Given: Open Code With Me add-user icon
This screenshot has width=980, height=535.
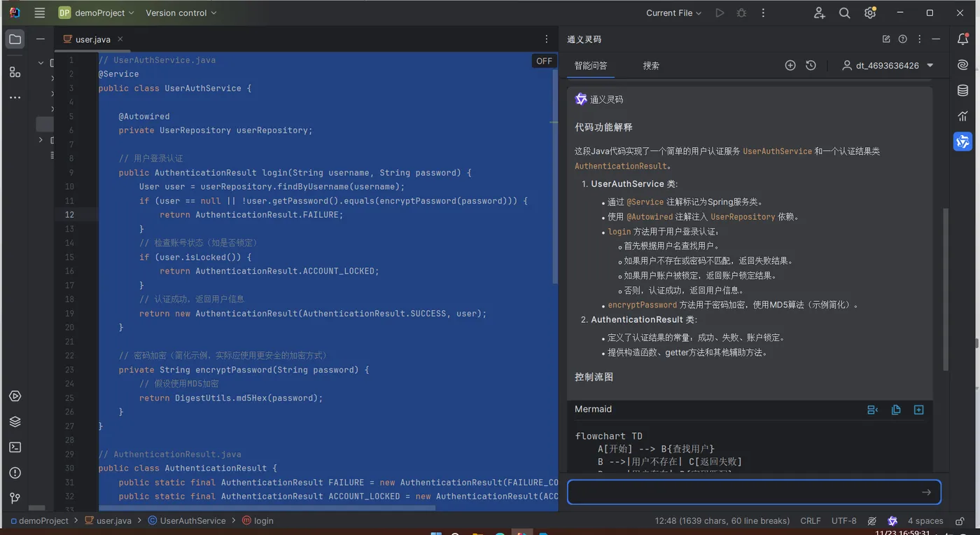Looking at the screenshot, I should click(x=819, y=13).
